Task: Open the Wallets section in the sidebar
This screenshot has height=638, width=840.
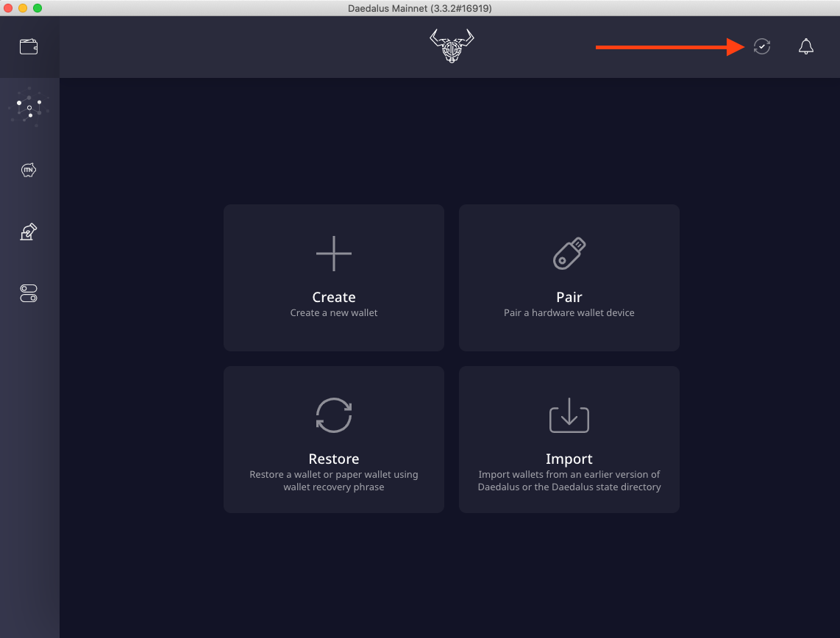Action: (x=29, y=47)
